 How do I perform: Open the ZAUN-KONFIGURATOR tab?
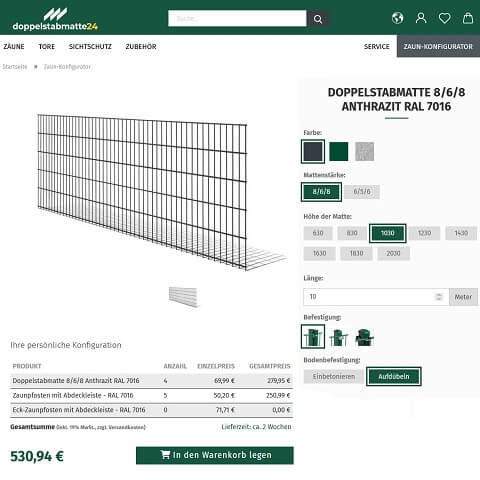438,46
